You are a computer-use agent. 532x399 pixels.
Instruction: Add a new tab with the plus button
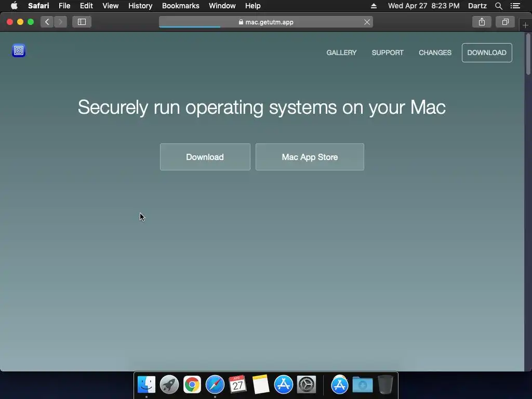[x=525, y=25]
